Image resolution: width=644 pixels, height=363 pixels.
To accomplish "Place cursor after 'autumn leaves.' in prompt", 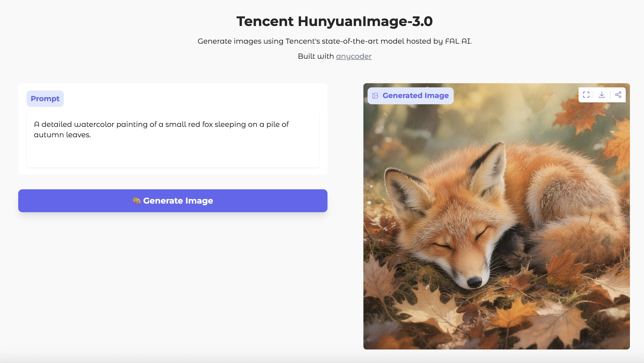I will 91,135.
